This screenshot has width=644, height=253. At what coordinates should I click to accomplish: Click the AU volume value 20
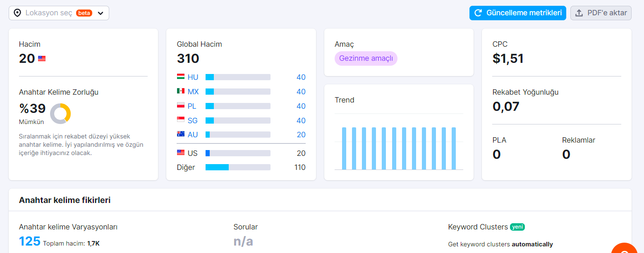pyautogui.click(x=301, y=135)
